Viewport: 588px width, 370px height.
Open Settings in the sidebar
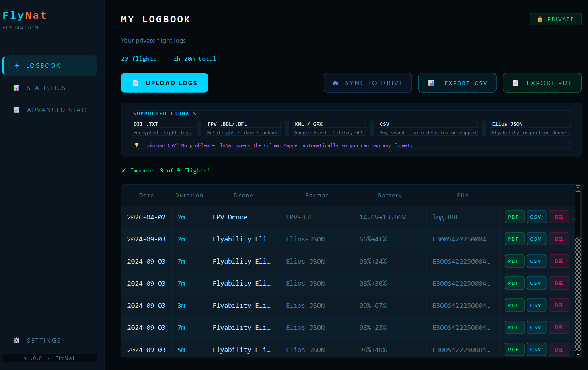pos(50,340)
